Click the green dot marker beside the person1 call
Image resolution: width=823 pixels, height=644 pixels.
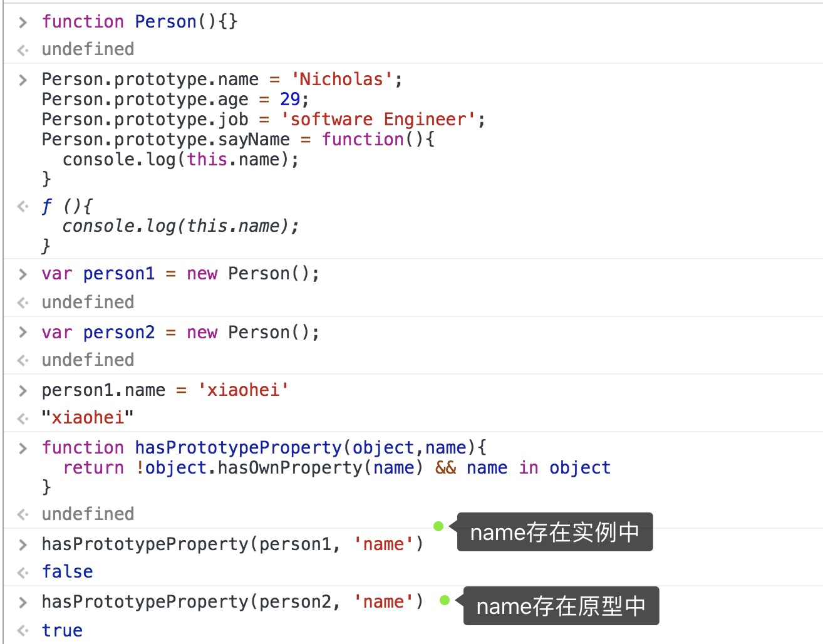[438, 526]
